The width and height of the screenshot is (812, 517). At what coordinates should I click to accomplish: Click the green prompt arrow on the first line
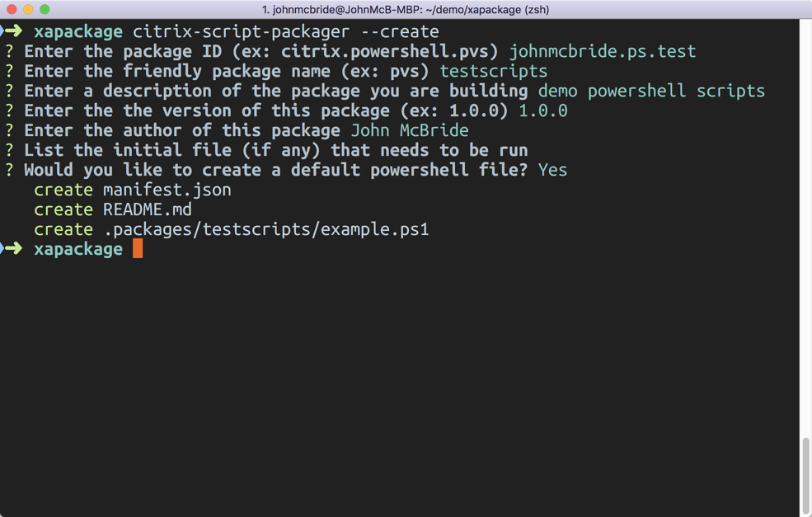[x=13, y=31]
